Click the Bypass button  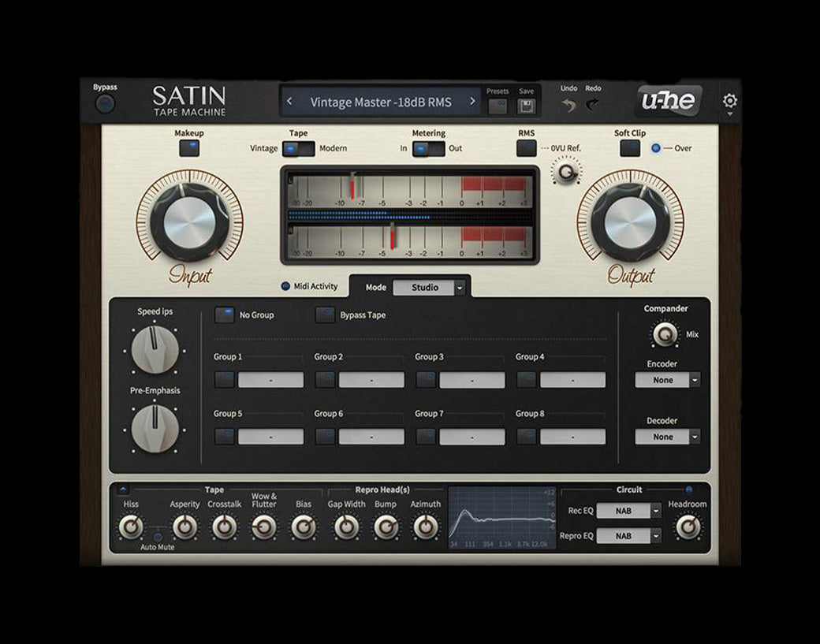pyautogui.click(x=105, y=103)
